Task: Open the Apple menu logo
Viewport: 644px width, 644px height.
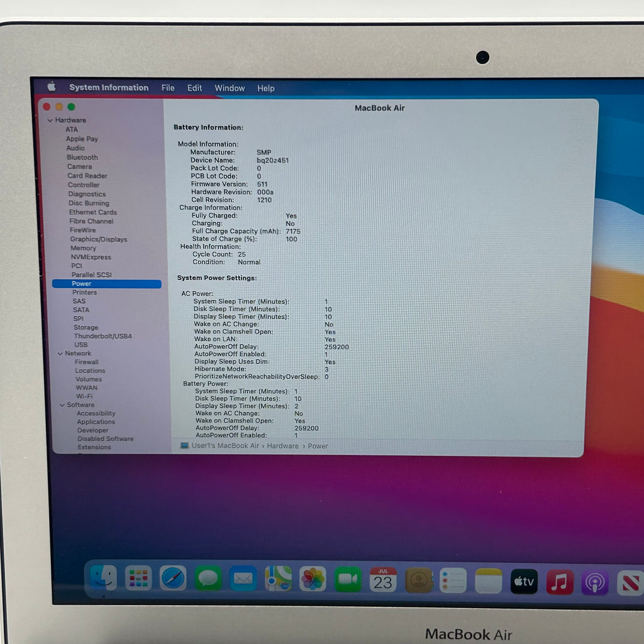Action: click(52, 87)
